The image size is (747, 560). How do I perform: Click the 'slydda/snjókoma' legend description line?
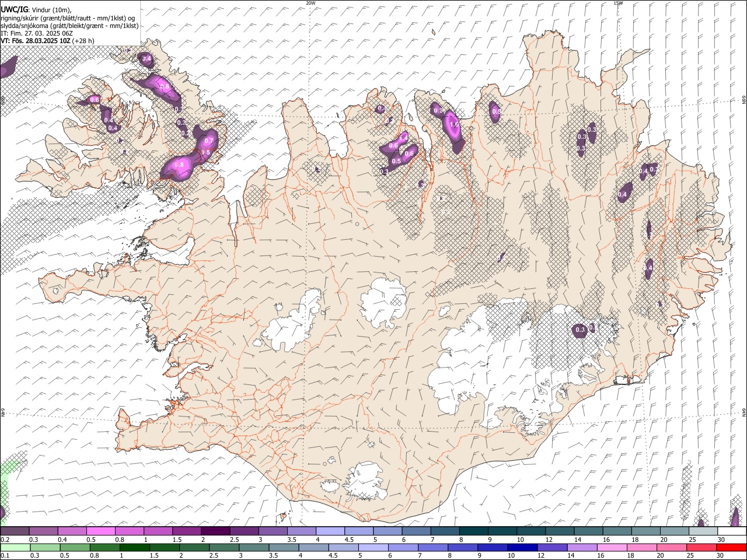(x=69, y=26)
